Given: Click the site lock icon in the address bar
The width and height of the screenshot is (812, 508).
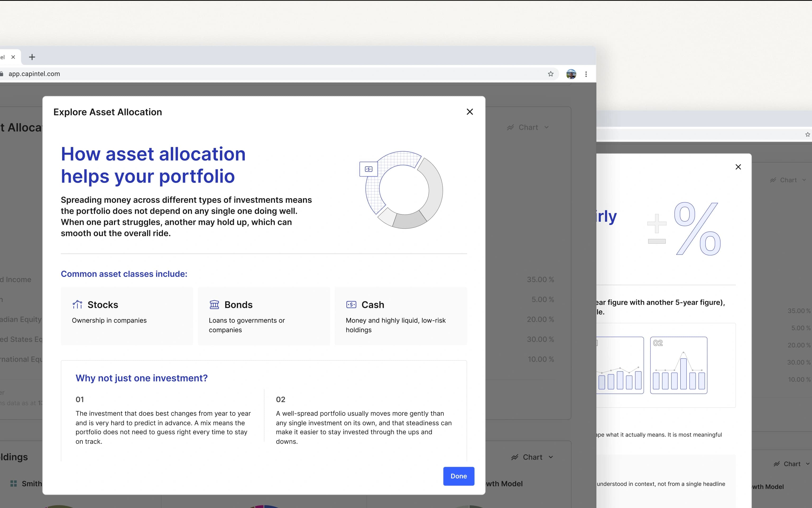Looking at the screenshot, I should pyautogui.click(x=1, y=74).
